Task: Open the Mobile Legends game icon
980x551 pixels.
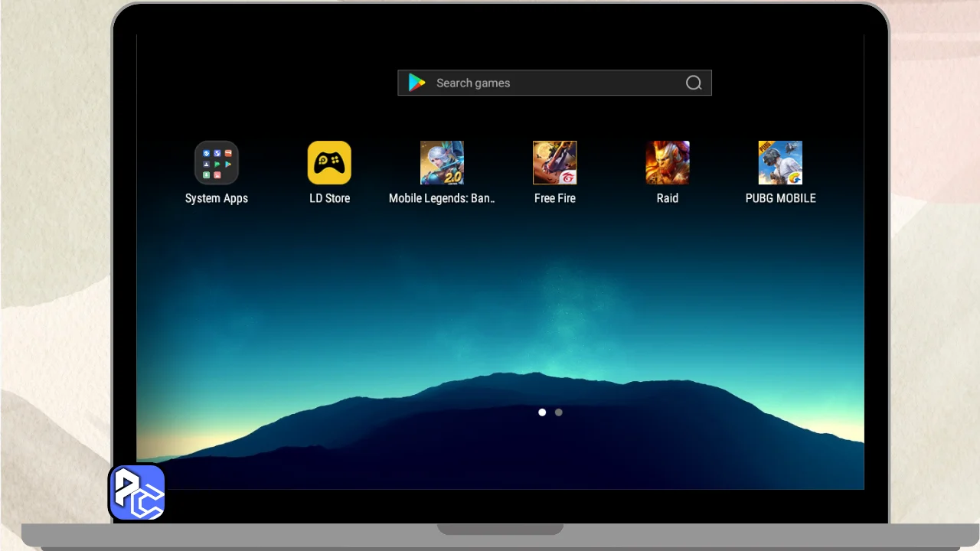Action: [x=442, y=162]
